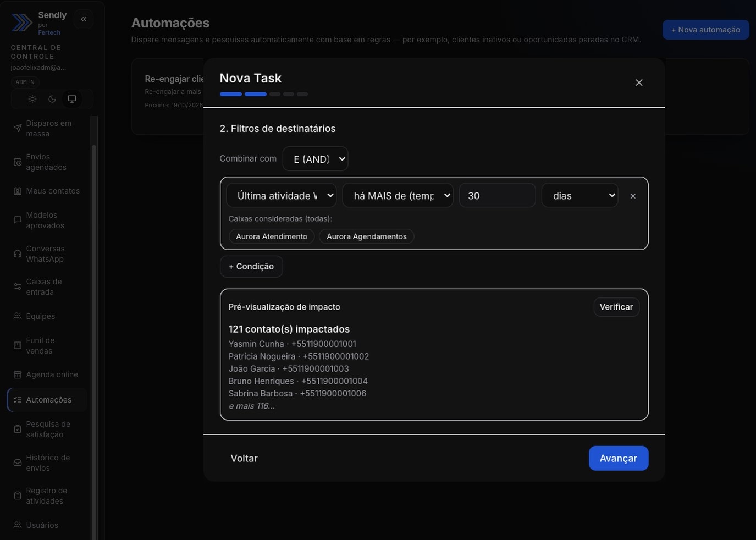Click the Meus contatos icon
The image size is (756, 540).
18,191
